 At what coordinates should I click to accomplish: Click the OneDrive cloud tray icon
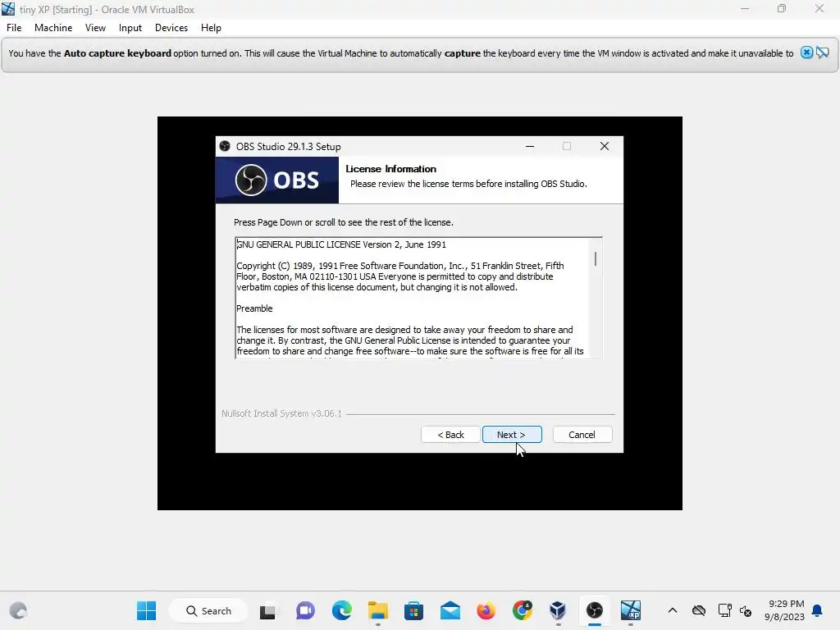pos(699,610)
